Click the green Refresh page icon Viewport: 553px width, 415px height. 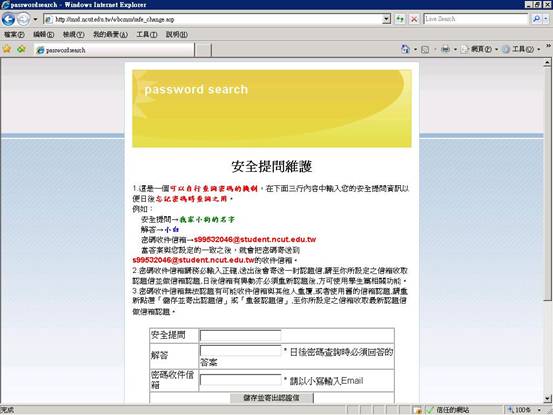click(x=400, y=19)
